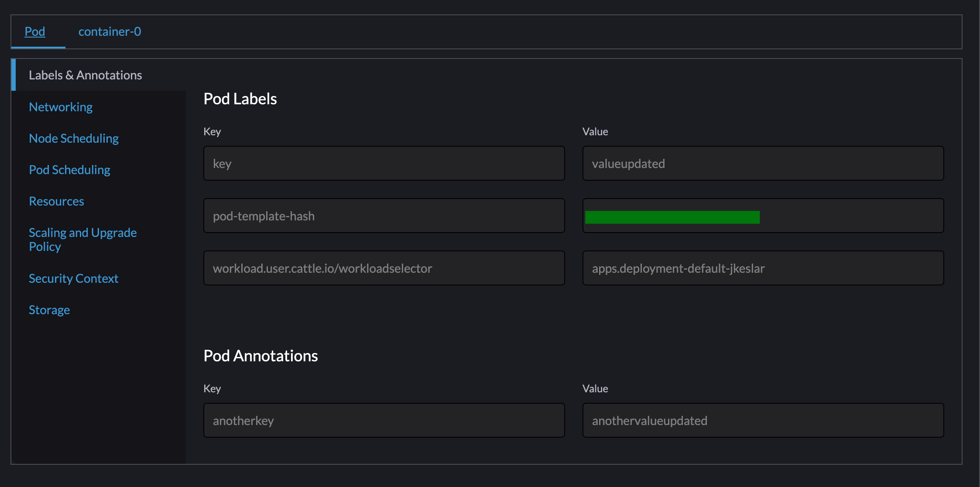This screenshot has width=980, height=487.
Task: Open the Scaling and Upgrade Policy section
Action: tap(82, 239)
